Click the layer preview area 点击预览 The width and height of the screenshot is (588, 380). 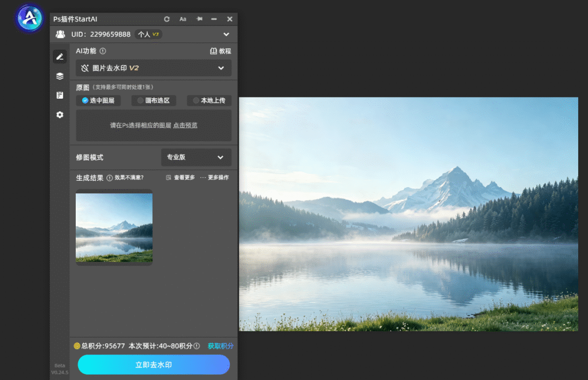[x=153, y=126]
